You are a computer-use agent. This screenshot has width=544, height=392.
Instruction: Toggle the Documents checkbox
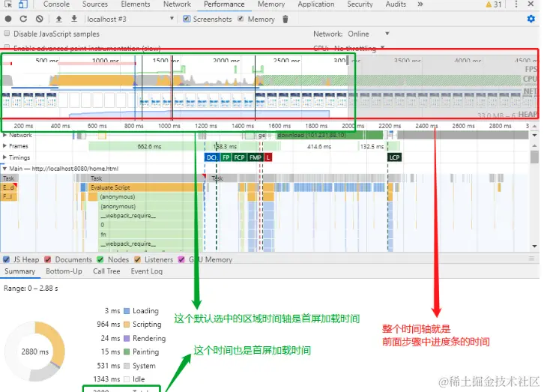(48, 259)
